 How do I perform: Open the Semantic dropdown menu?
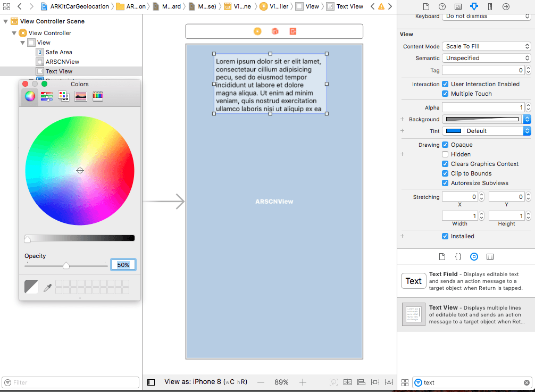tap(487, 58)
